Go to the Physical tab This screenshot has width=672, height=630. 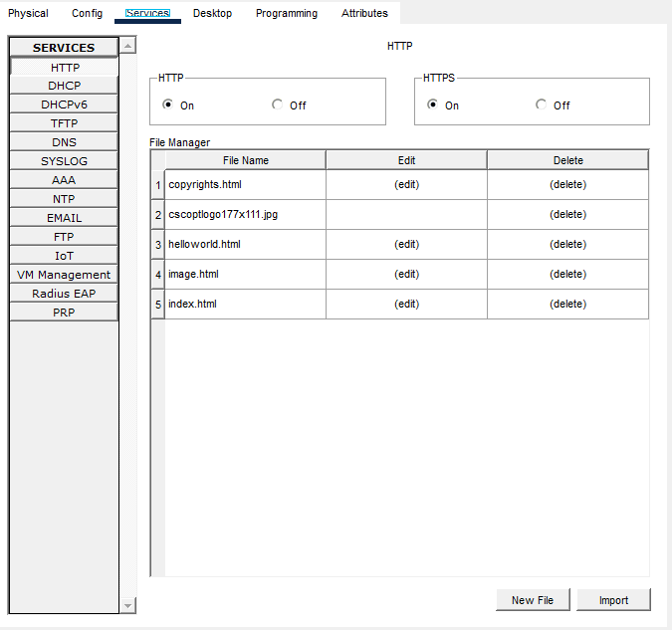28,13
